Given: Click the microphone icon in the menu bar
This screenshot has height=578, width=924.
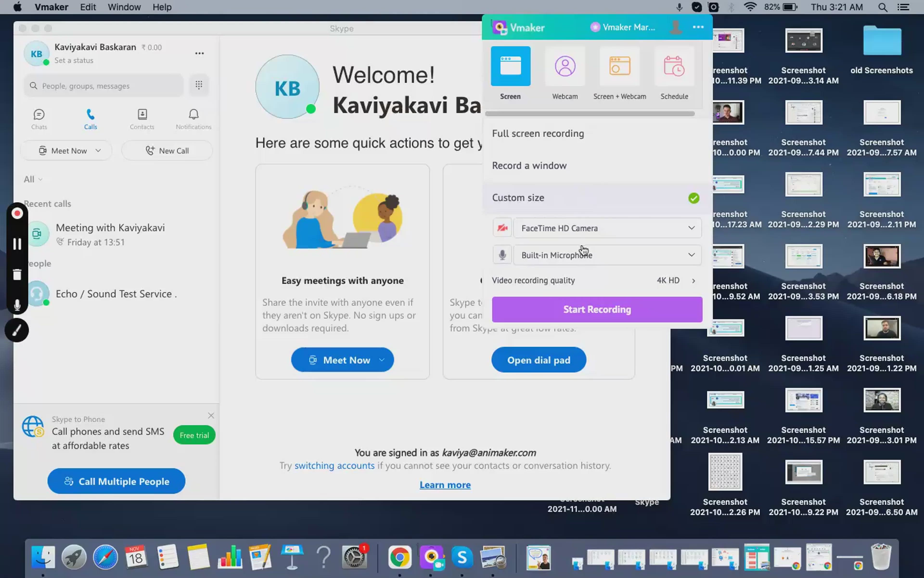Looking at the screenshot, I should click(679, 7).
